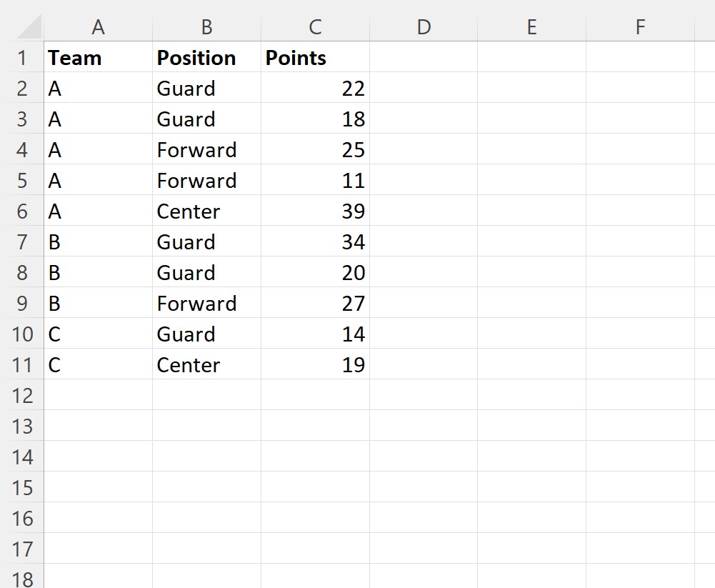Select column C header
Viewport: 715px width, 588px height.
(x=315, y=27)
